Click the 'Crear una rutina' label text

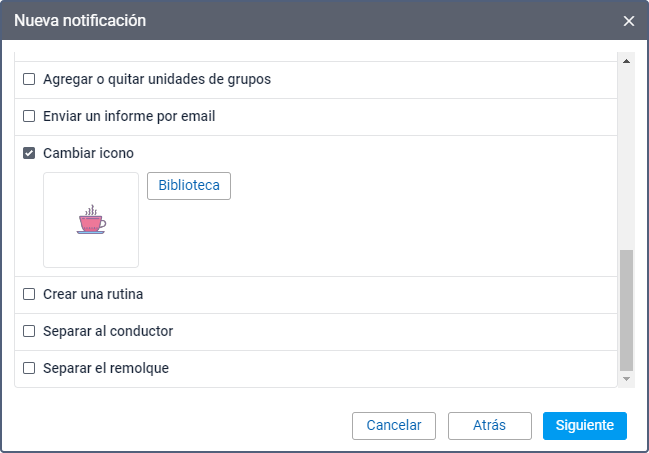pos(93,294)
